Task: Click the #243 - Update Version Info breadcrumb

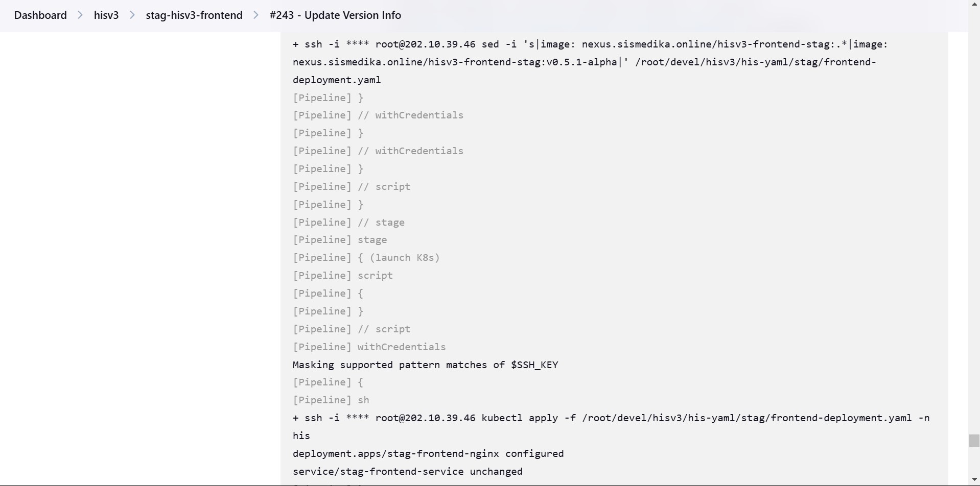Action: [x=335, y=15]
